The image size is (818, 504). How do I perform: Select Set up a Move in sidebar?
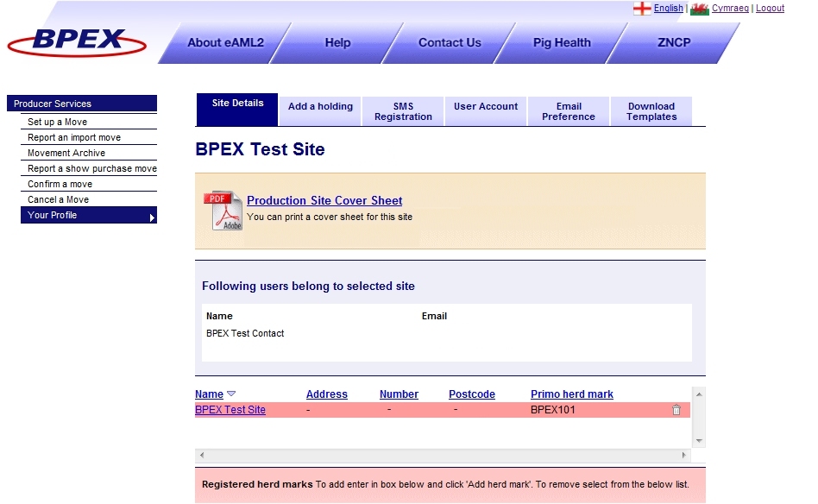(58, 123)
